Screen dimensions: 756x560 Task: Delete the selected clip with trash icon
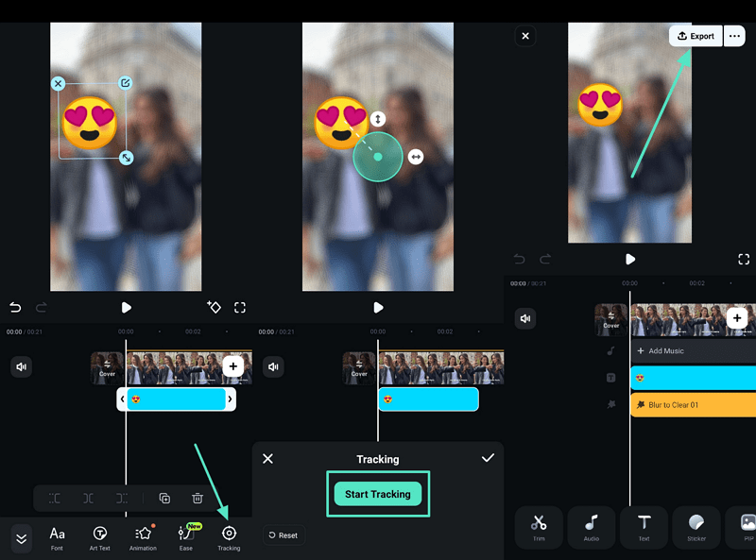(x=198, y=498)
